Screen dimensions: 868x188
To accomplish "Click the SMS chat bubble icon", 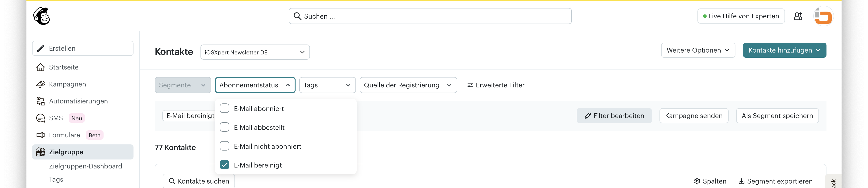I will 40,118.
